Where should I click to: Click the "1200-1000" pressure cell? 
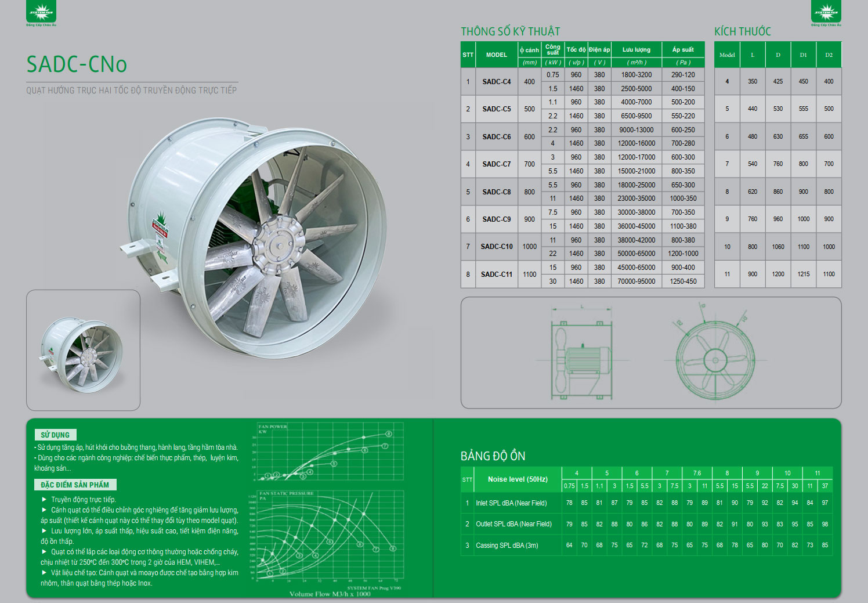point(683,254)
